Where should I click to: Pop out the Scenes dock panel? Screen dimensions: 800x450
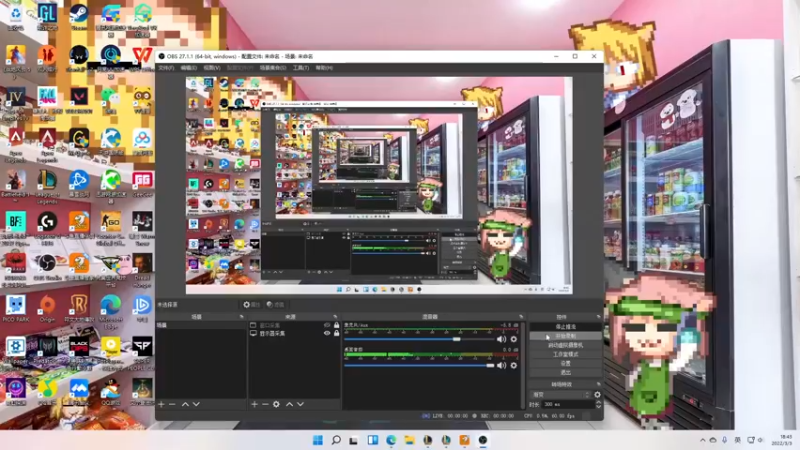pyautogui.click(x=242, y=317)
